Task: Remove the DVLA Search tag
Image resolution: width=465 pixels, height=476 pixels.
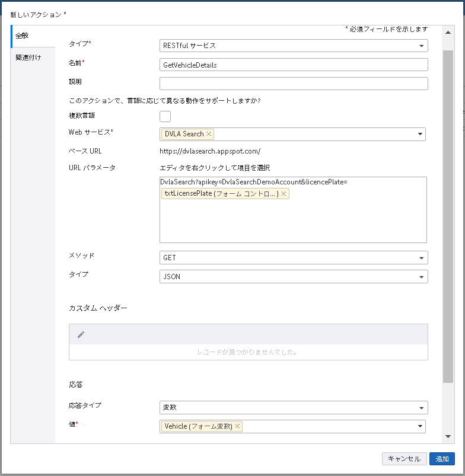Action: (209, 134)
